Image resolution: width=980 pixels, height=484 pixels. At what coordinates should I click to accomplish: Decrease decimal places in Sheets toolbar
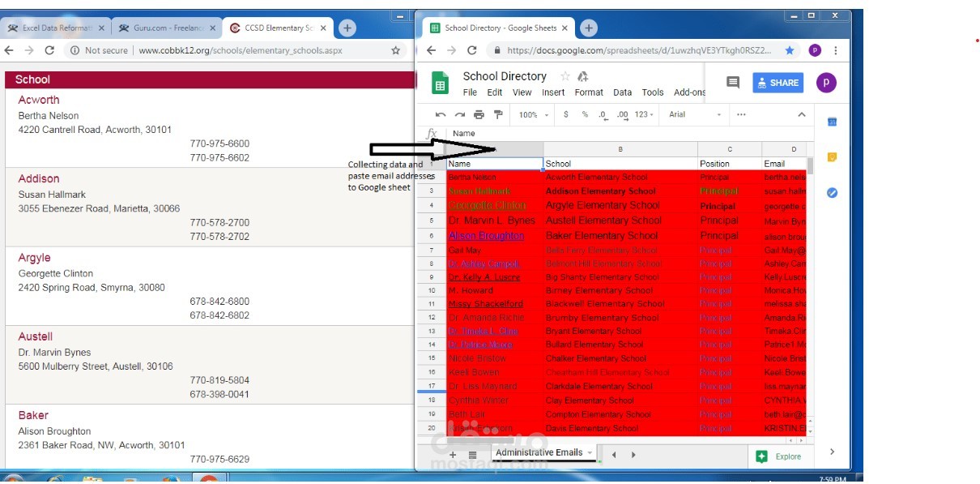(603, 114)
